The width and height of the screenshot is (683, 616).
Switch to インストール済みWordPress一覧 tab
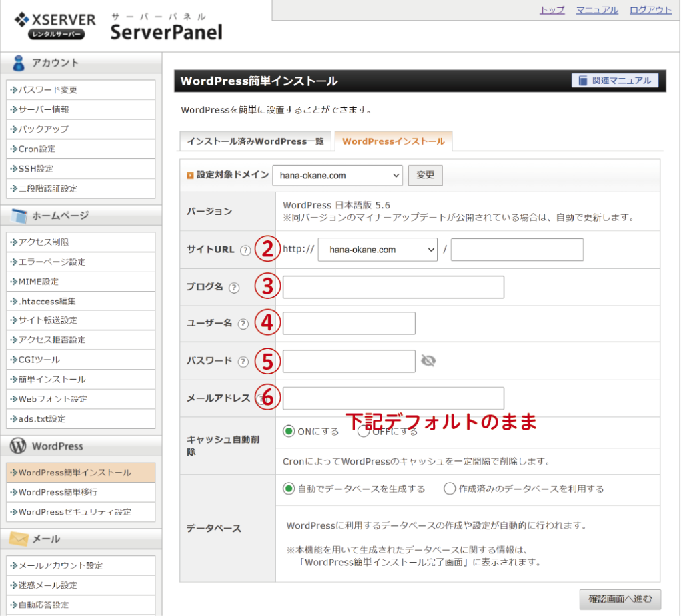(255, 141)
